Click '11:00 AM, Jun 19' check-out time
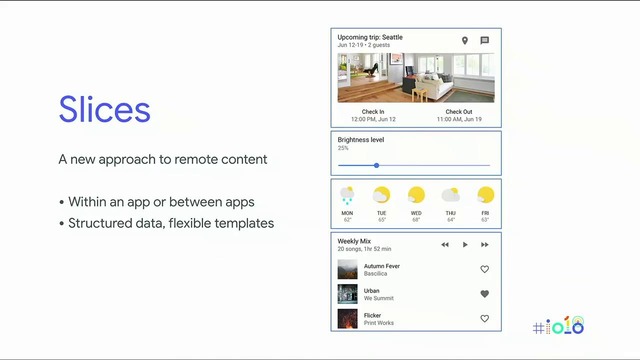The width and height of the screenshot is (640, 360). (x=459, y=119)
